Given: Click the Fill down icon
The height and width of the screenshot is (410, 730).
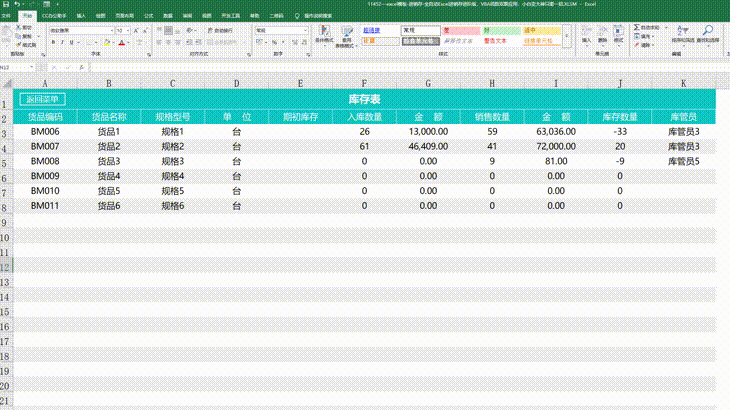Looking at the screenshot, I should coord(636,36).
